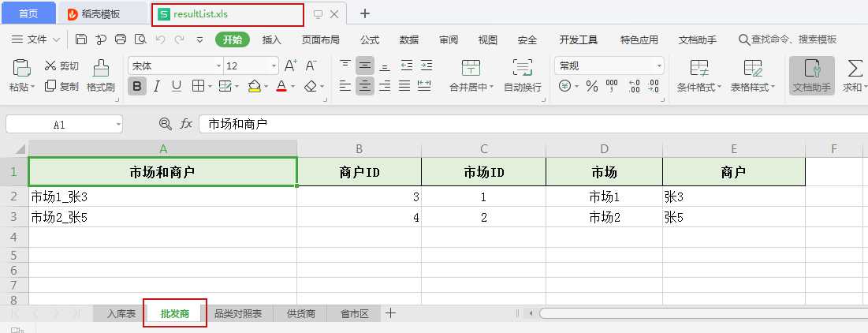Click the 合并居中 merge and center icon
This screenshot has height=333, width=868.
[x=471, y=68]
